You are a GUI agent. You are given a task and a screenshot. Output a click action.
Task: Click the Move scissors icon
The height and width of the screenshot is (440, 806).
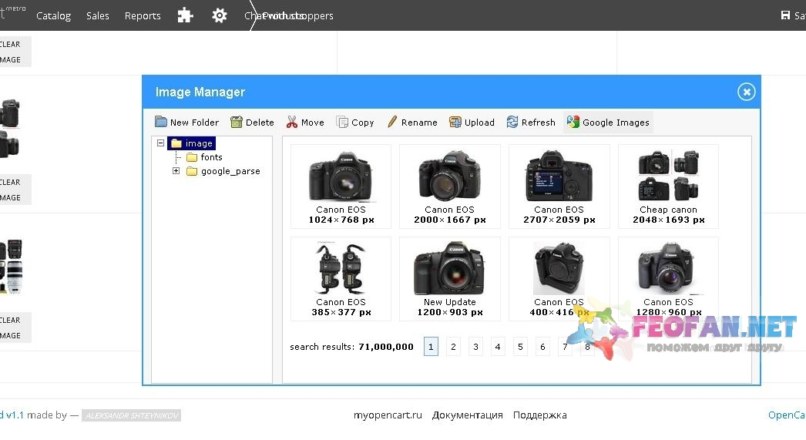point(292,122)
